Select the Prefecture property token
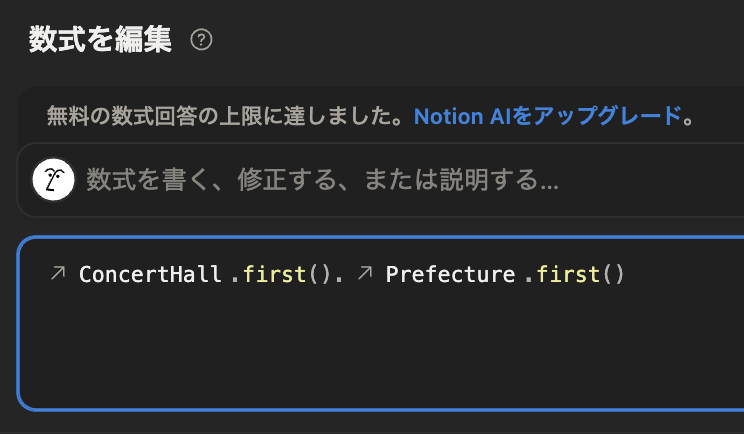This screenshot has height=434, width=744. 450,274
